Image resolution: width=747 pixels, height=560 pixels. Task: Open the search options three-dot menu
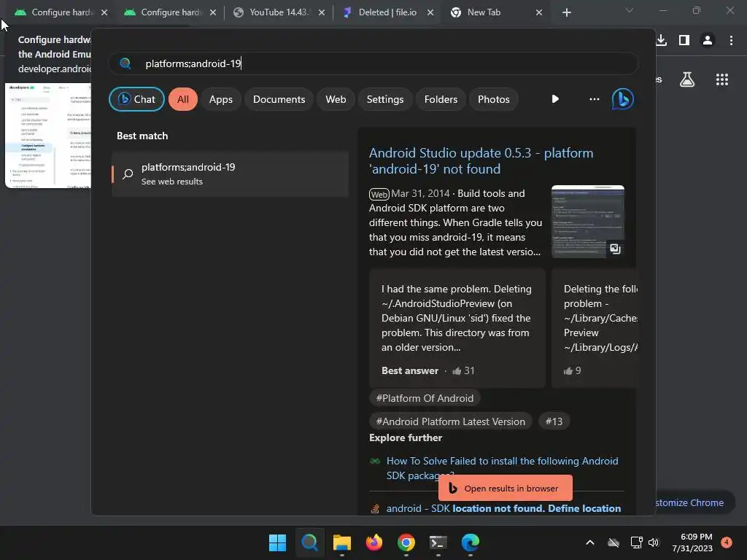pyautogui.click(x=594, y=99)
